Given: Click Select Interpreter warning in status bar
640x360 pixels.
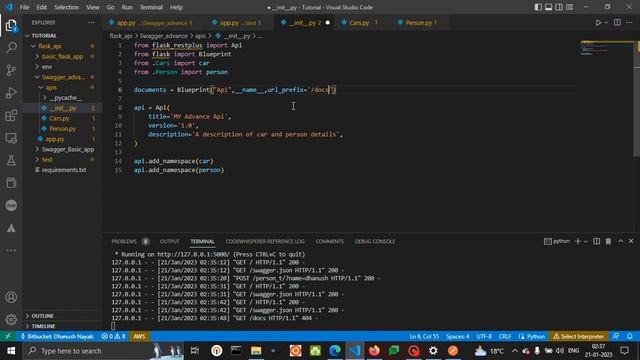Looking at the screenshot, I should [578, 336].
